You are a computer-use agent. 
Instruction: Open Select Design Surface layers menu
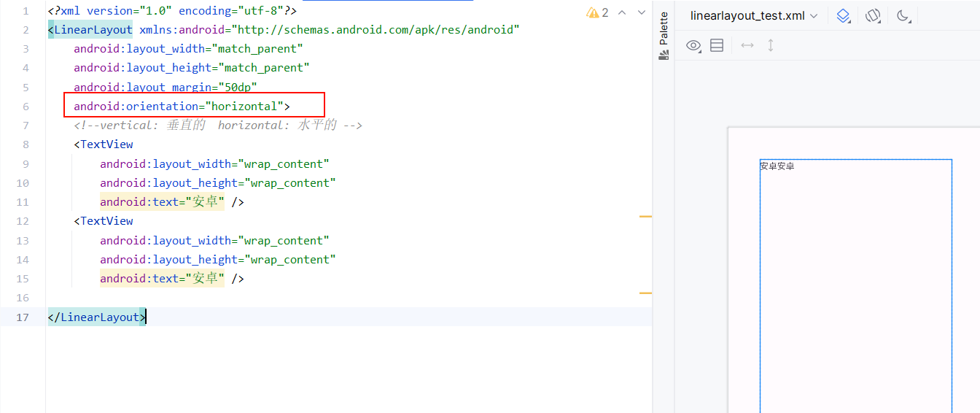844,15
